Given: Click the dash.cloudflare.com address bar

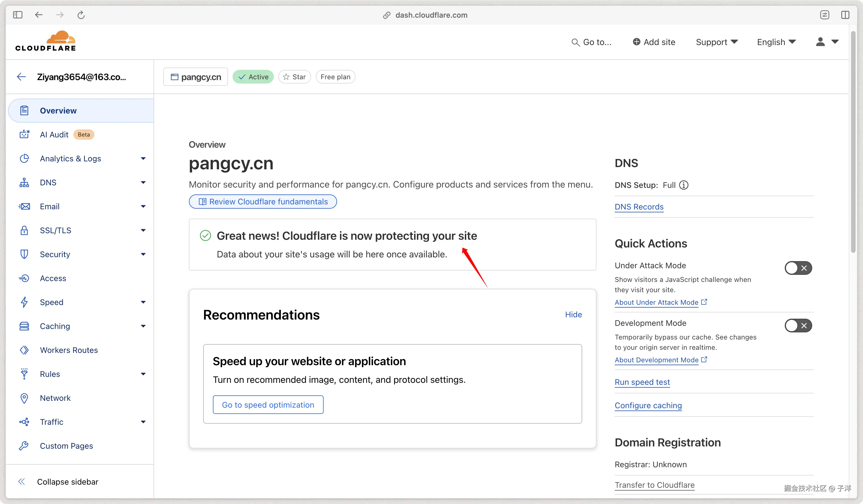Looking at the screenshot, I should tap(431, 15).
